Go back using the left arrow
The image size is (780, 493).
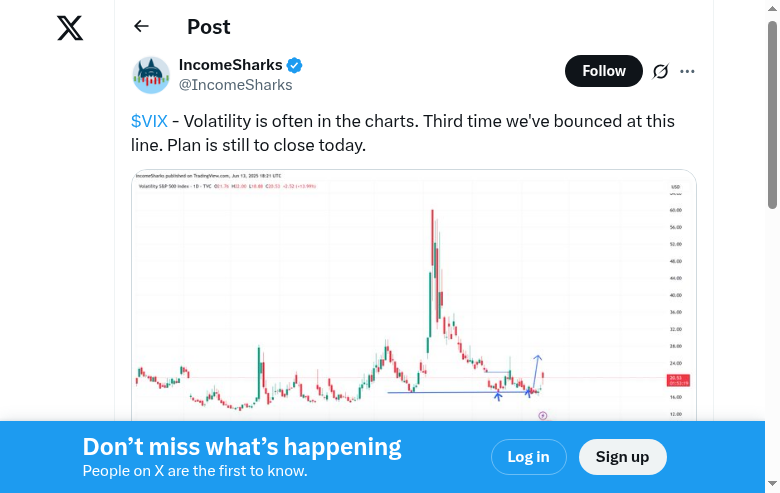141,27
